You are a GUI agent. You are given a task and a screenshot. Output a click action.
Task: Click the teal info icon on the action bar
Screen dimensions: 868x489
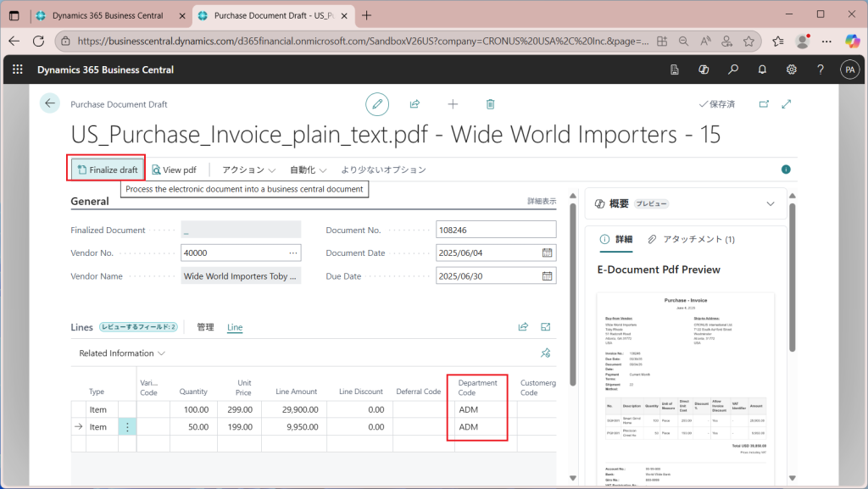coord(786,169)
